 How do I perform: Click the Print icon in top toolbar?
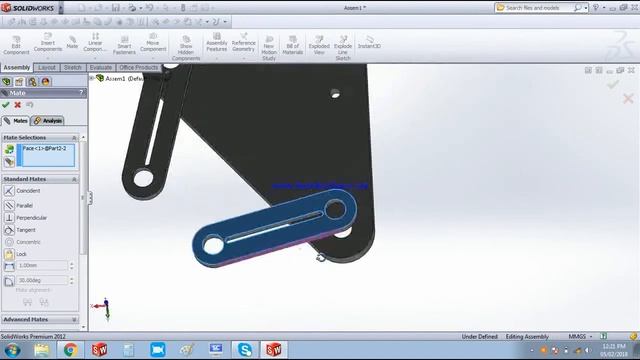point(132,7)
